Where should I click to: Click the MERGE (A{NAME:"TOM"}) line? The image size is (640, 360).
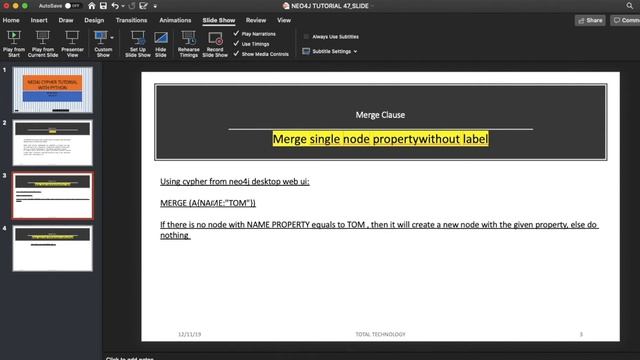(208, 203)
